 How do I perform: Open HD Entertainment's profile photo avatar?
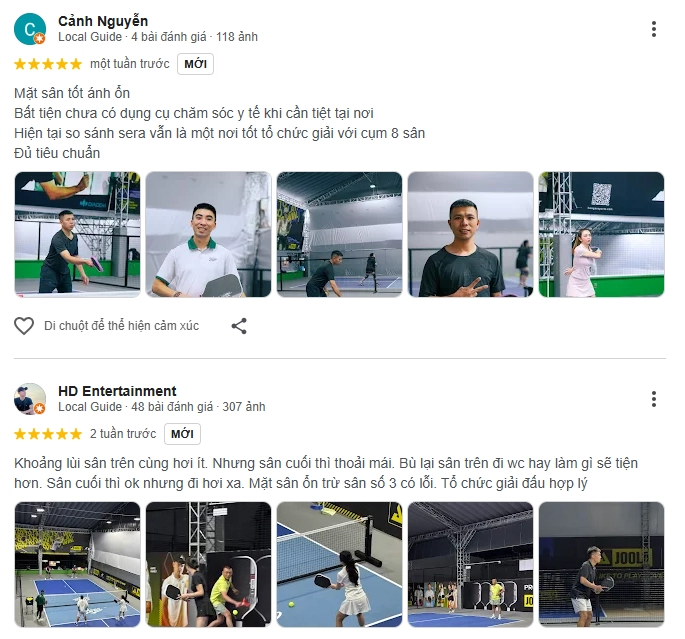click(30, 399)
